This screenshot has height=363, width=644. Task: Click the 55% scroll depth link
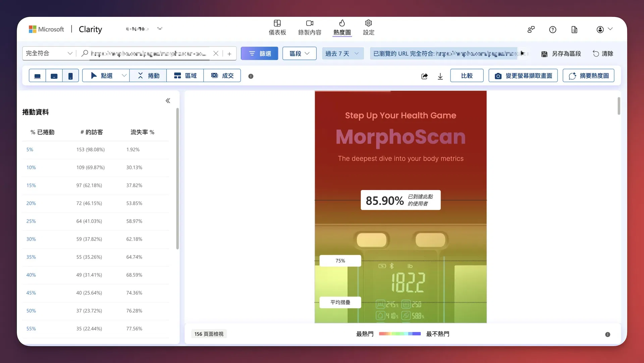point(31,329)
